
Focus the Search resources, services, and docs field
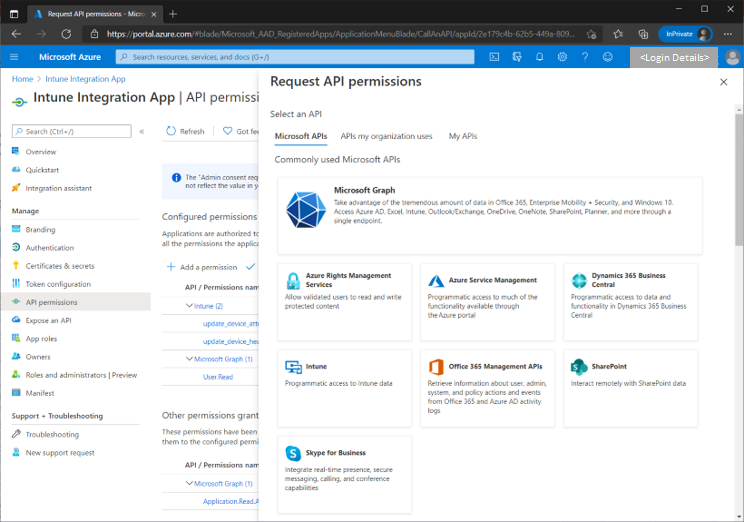[295, 57]
